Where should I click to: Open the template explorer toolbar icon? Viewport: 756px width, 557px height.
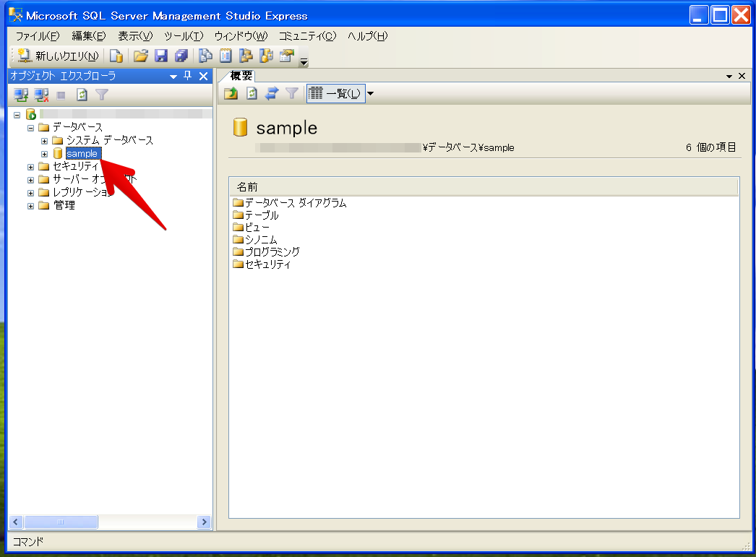pyautogui.click(x=266, y=56)
